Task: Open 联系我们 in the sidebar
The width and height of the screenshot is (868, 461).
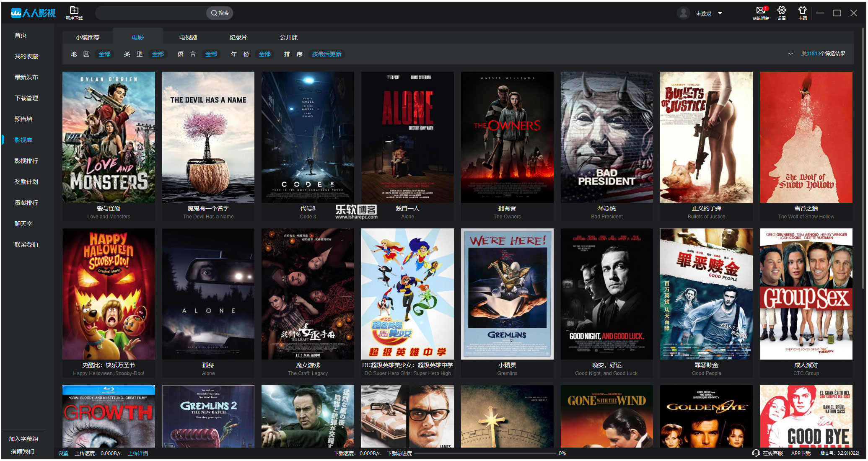Action: click(26, 245)
